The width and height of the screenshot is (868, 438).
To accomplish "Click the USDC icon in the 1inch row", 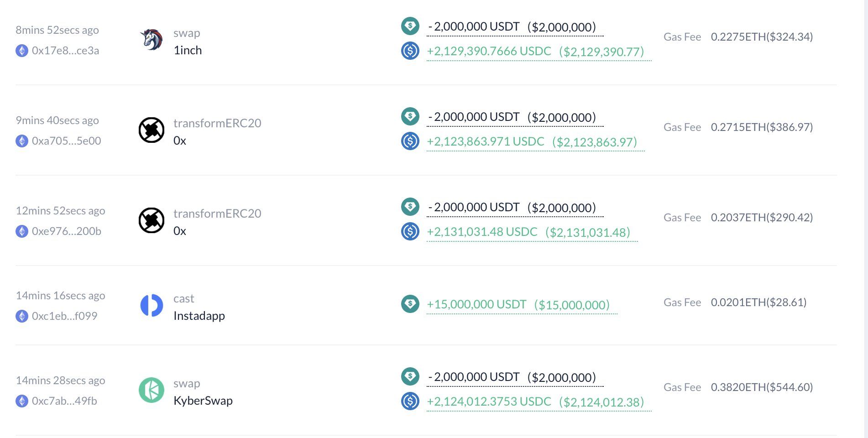I will pyautogui.click(x=410, y=51).
